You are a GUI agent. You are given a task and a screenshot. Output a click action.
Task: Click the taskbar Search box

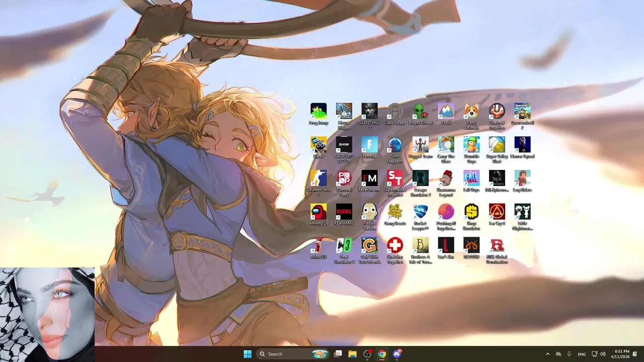click(293, 354)
